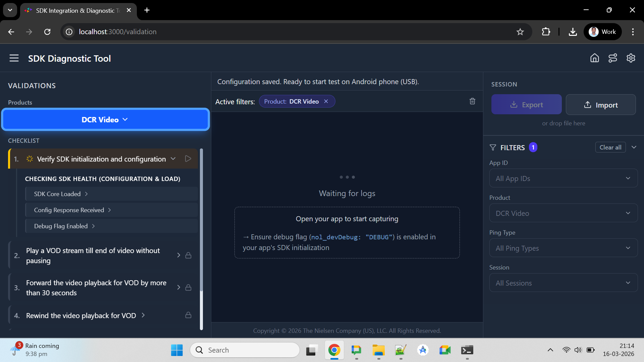The height and width of the screenshot is (362, 644).
Task: Run the SDK initialization check via play icon
Action: pyautogui.click(x=188, y=159)
